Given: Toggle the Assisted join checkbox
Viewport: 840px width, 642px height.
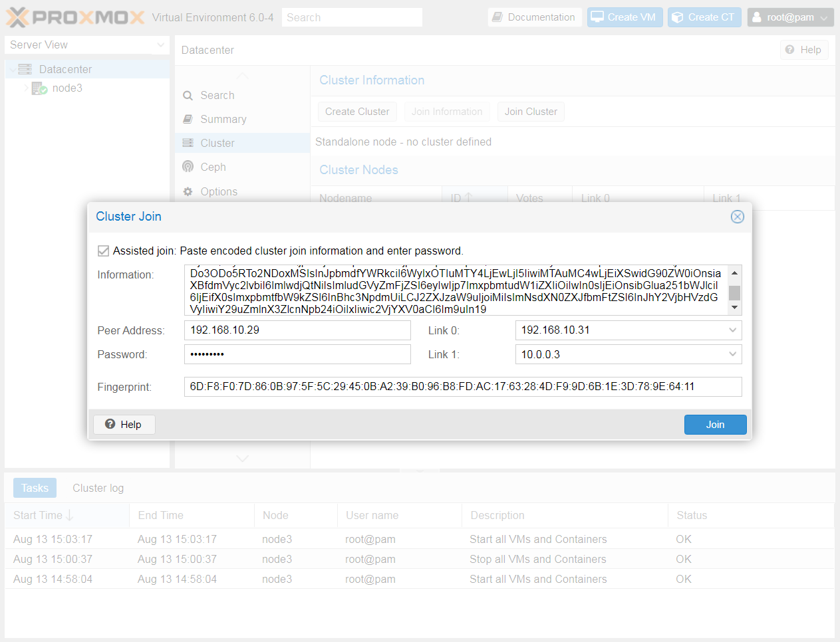Looking at the screenshot, I should pyautogui.click(x=103, y=251).
